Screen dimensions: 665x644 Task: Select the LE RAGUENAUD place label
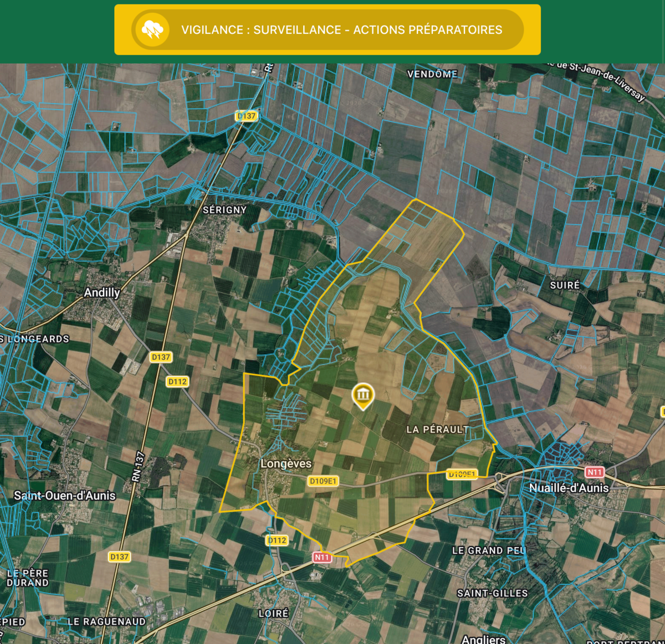pyautogui.click(x=106, y=622)
